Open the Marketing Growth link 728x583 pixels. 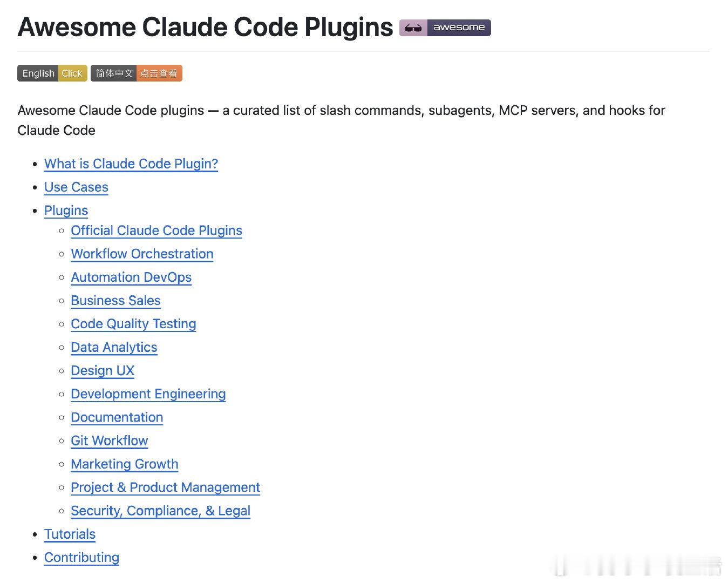(x=124, y=464)
